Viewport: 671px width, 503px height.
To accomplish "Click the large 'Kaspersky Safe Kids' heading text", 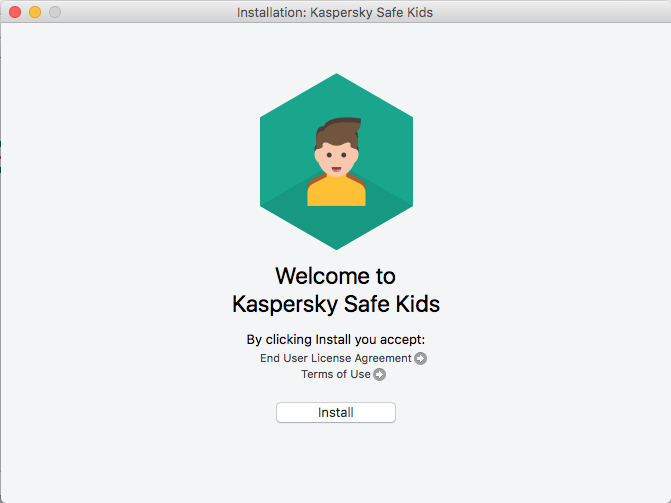I will pos(335,303).
